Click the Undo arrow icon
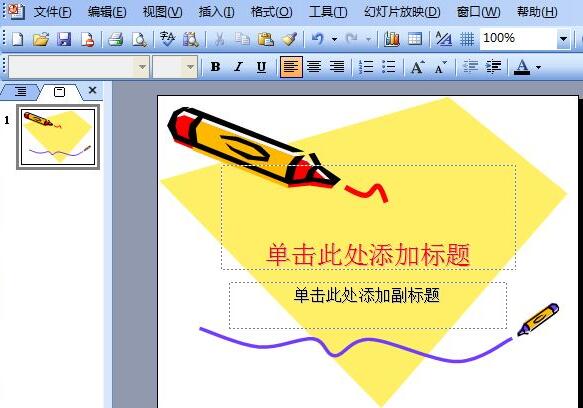 318,39
